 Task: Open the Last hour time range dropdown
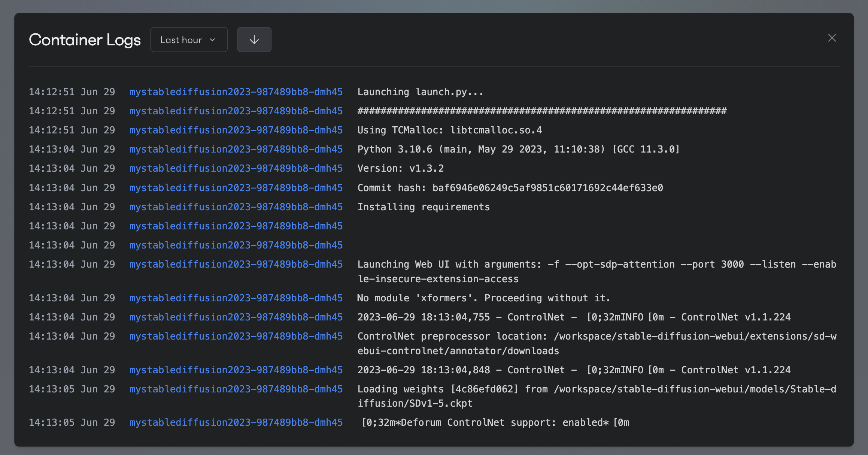[x=188, y=40]
